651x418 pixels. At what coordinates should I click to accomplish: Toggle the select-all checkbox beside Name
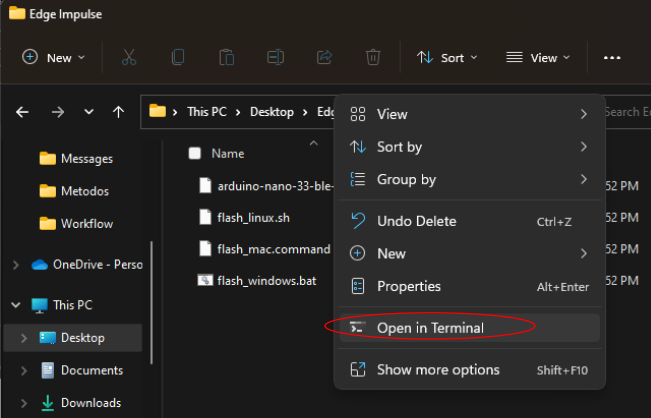coord(195,153)
